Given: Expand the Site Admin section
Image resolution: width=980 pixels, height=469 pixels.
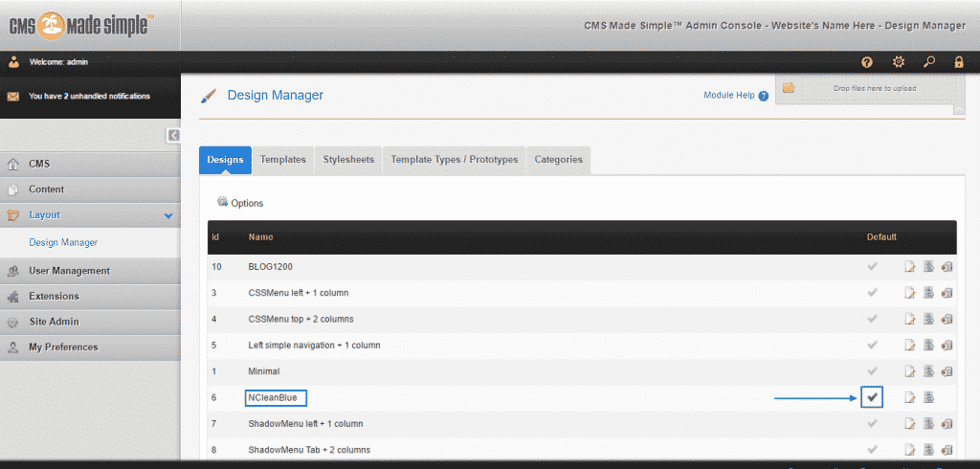Looking at the screenshot, I should (x=90, y=322).
